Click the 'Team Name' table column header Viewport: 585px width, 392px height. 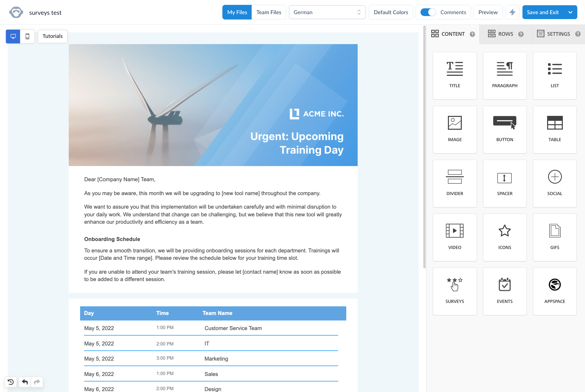tap(217, 313)
